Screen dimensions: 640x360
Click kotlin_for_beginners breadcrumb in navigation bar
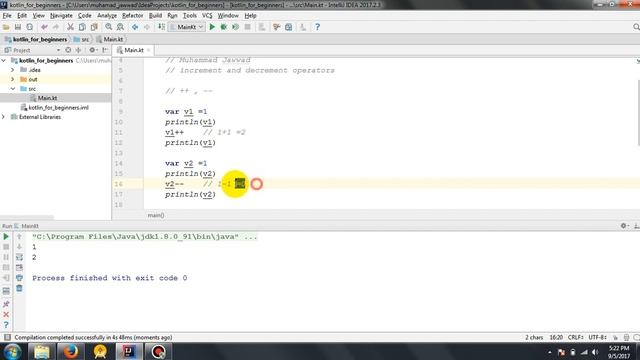tap(36, 39)
